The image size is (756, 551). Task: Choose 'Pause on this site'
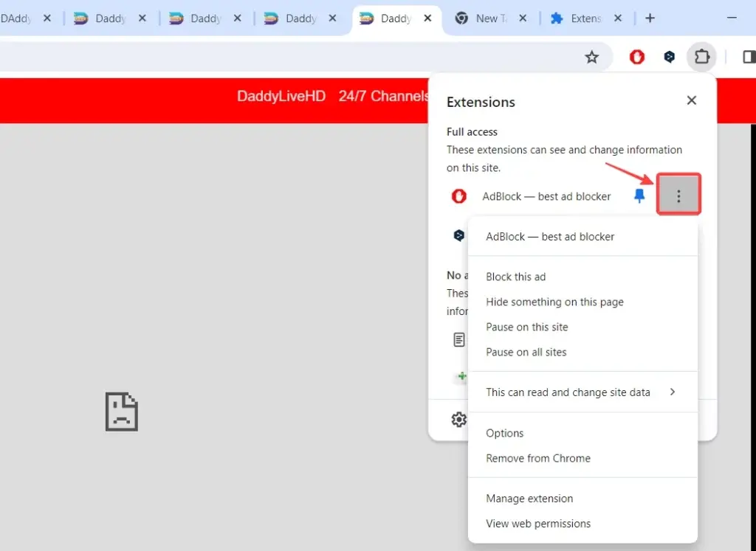tap(526, 327)
